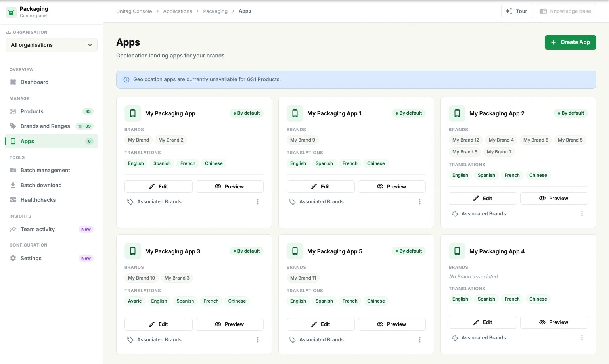Open Batch download in the sidebar
609x364 pixels.
[52, 185]
